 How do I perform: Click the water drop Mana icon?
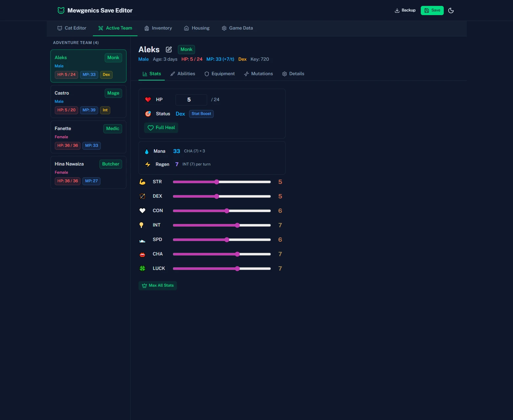coord(147,151)
